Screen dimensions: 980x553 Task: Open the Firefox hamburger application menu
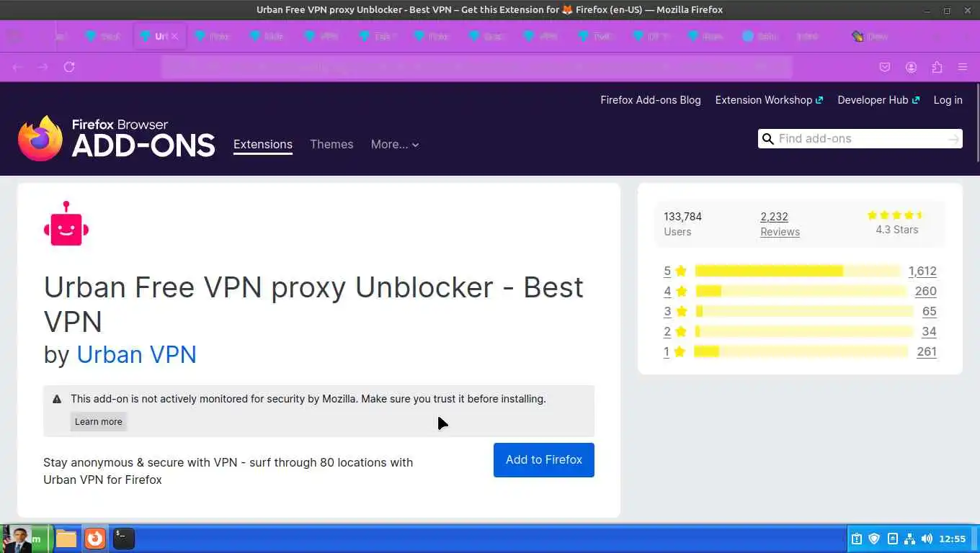tap(963, 67)
